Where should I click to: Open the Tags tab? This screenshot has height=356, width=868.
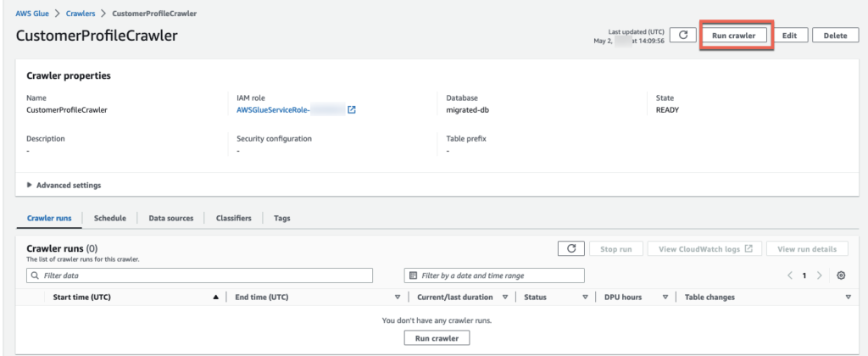pos(281,218)
